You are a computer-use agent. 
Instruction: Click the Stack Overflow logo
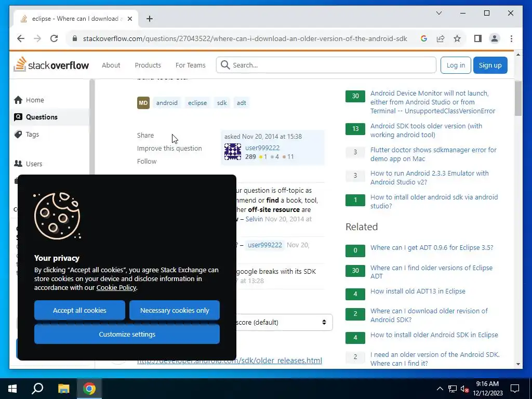click(51, 65)
